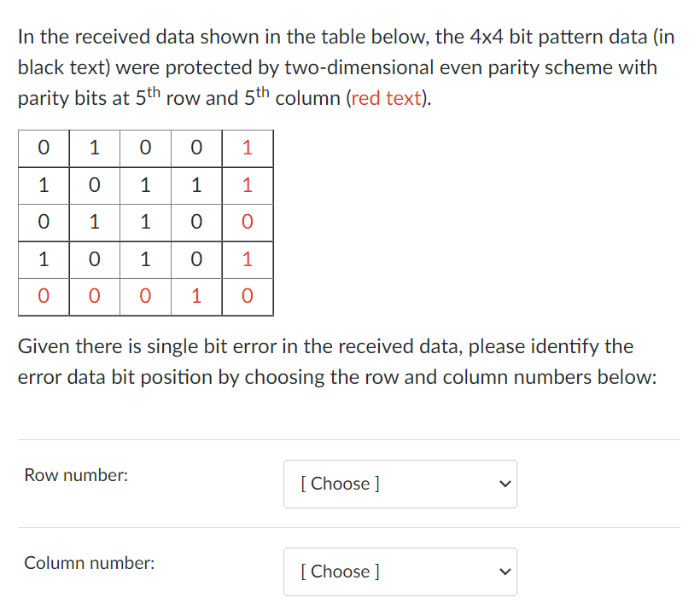
Task: Select the red 0 at bottom-left of table
Action: [x=43, y=297]
